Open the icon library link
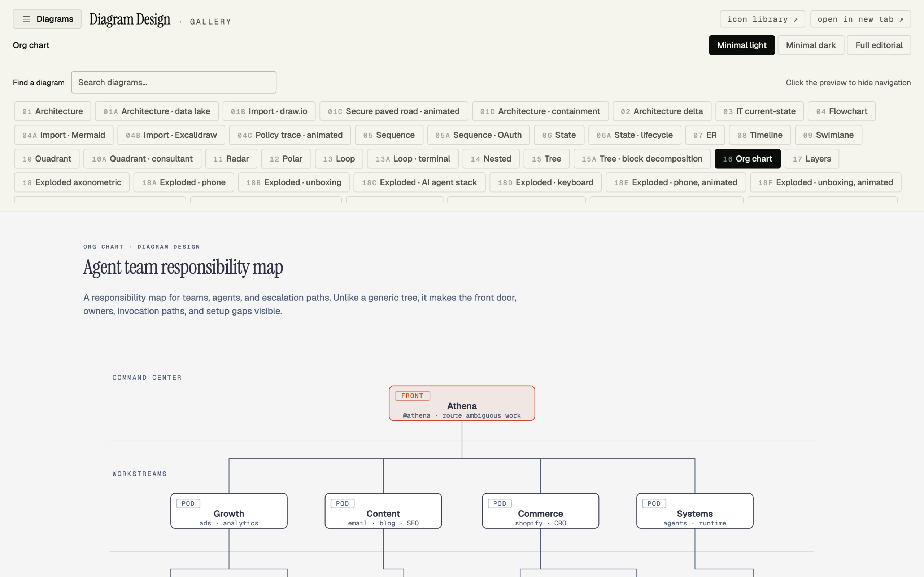This screenshot has width=924, height=577. tap(762, 19)
